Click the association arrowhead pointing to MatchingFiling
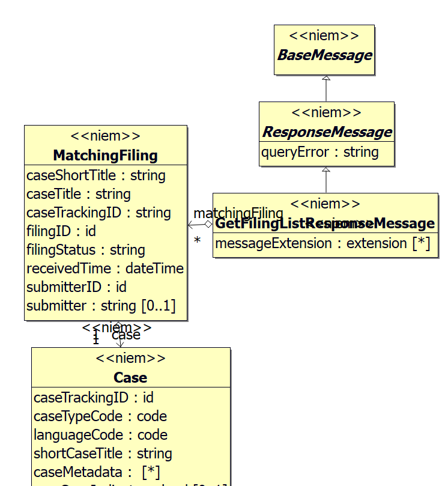The image size is (448, 486). pyautogui.click(x=191, y=225)
